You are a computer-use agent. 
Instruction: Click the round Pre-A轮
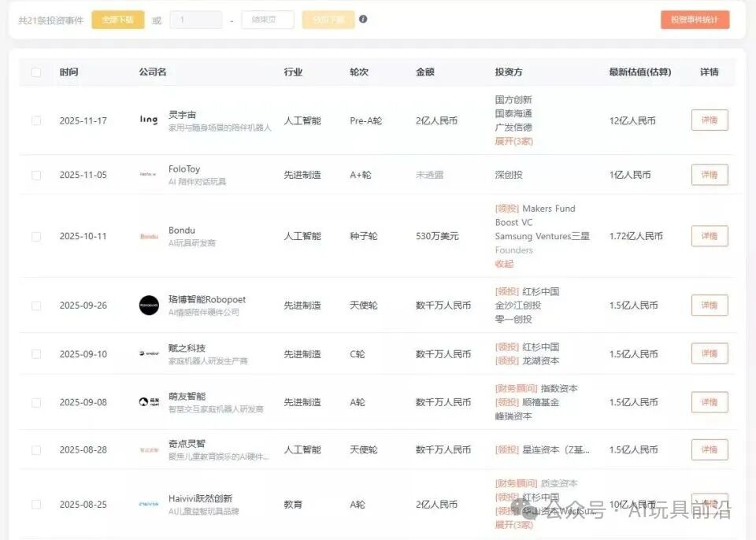[366, 120]
